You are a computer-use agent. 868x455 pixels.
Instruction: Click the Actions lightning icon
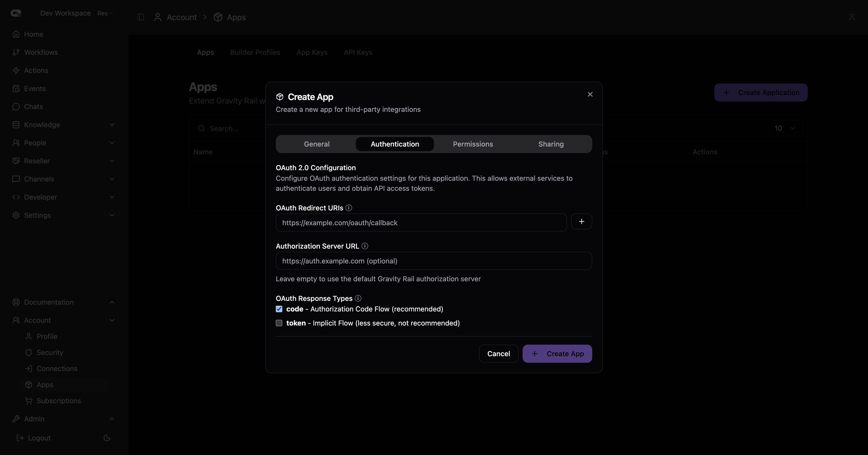point(16,70)
